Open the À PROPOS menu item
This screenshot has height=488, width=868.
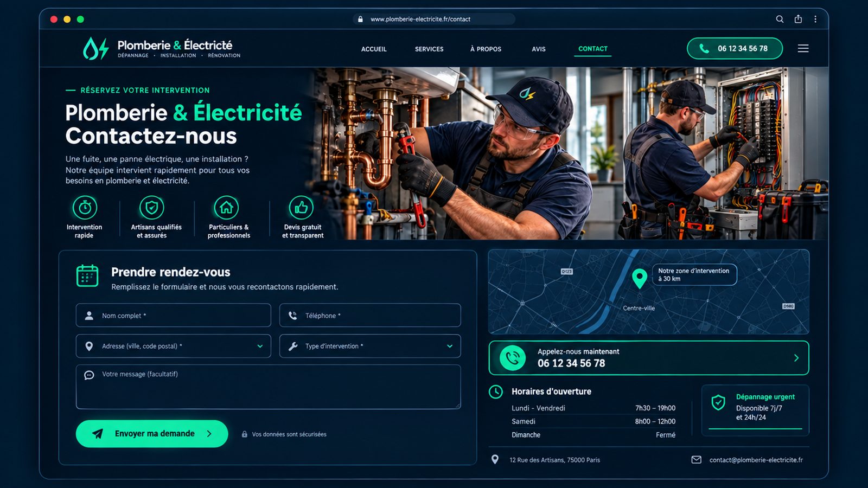click(486, 49)
